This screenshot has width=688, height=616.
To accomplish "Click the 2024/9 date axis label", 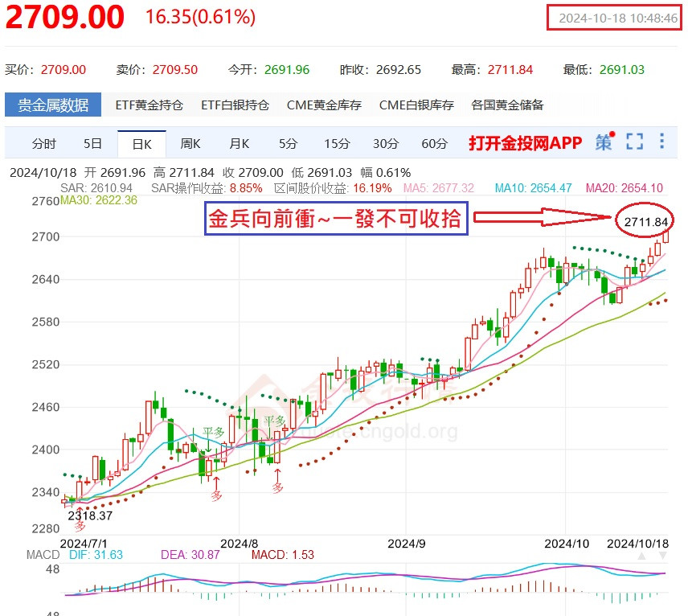I will point(407,544).
